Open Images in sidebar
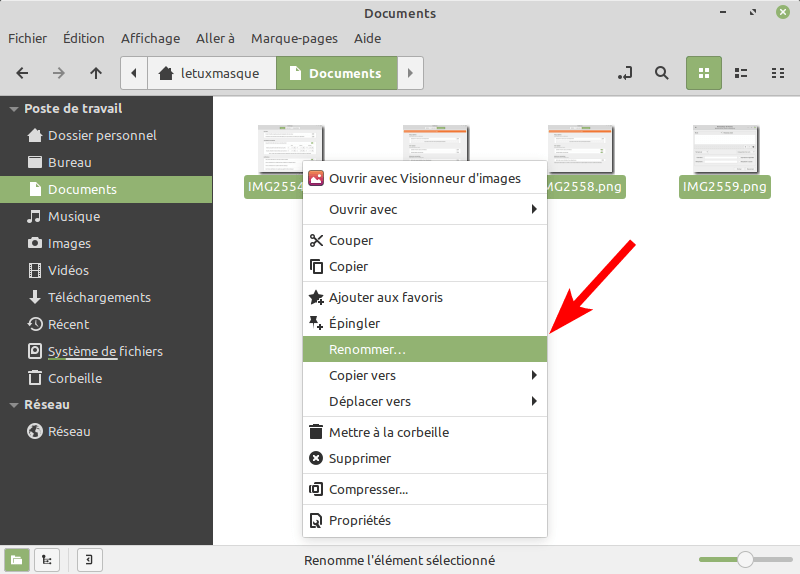The width and height of the screenshot is (800, 574). [x=106, y=244]
